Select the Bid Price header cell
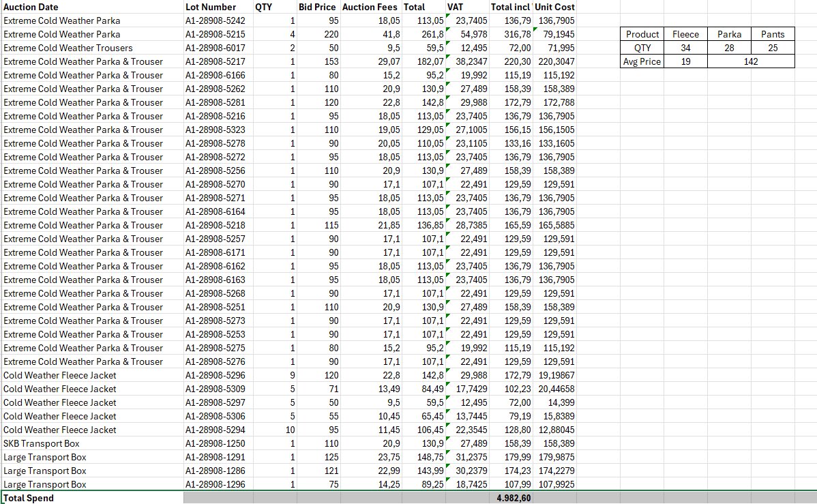The image size is (817, 504). pos(318,7)
